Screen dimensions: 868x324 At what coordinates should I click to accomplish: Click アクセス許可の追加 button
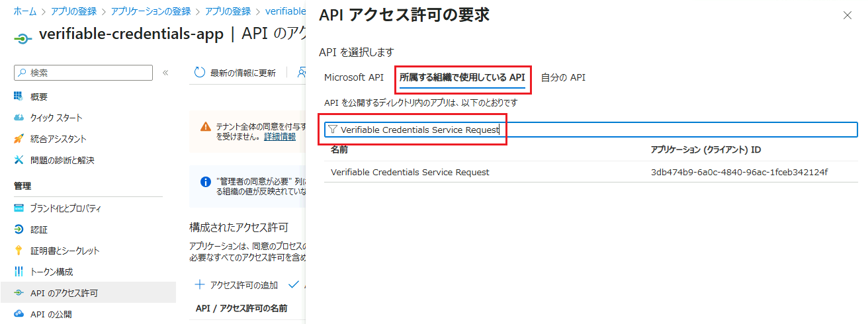[x=237, y=285]
